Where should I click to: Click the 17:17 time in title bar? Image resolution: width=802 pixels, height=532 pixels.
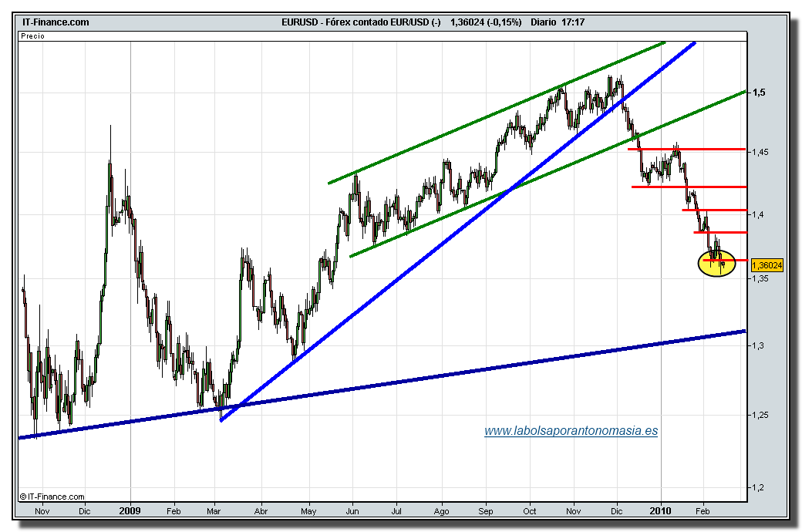pyautogui.click(x=573, y=22)
